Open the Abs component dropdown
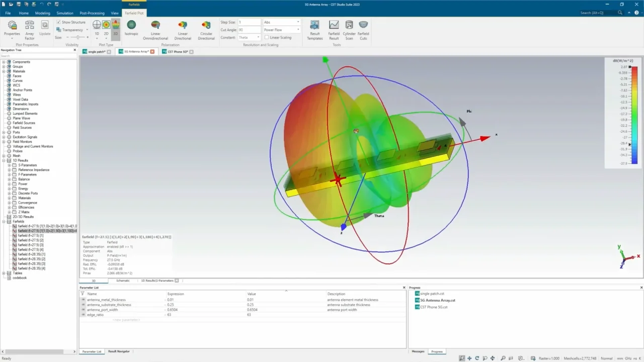This screenshot has height=362, width=644. [x=281, y=22]
